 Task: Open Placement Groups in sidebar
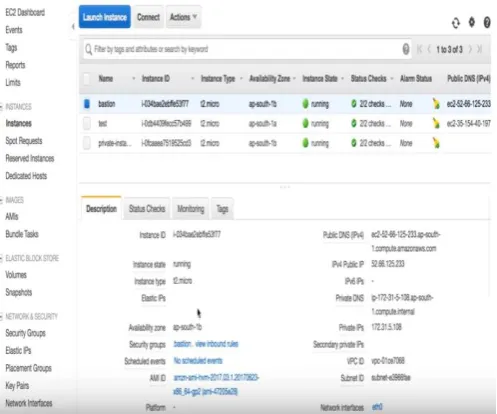[x=28, y=368]
